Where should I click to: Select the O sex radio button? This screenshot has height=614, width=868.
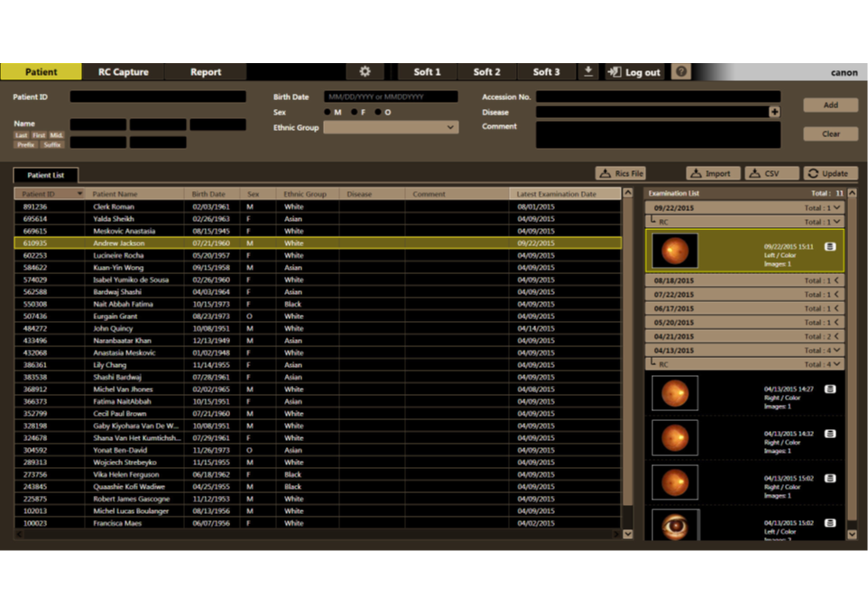pos(377,113)
